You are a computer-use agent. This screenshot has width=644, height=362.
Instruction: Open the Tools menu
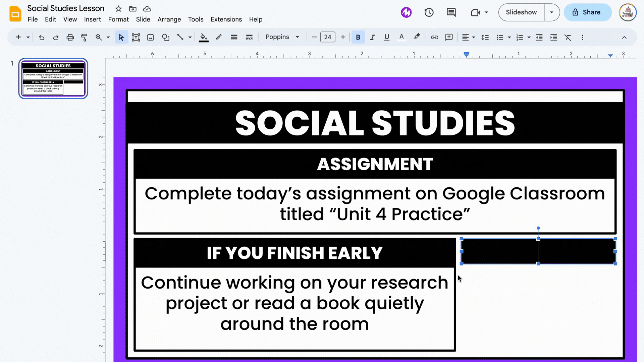point(196,19)
